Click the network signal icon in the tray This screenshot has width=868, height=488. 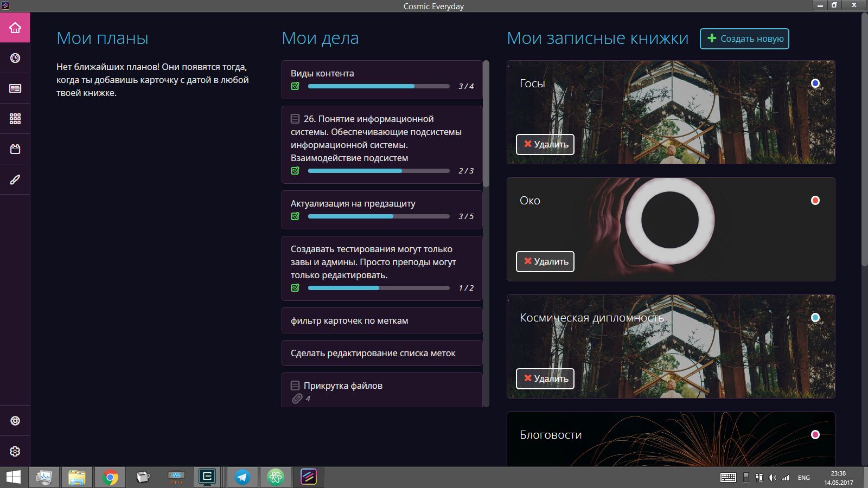(786, 478)
